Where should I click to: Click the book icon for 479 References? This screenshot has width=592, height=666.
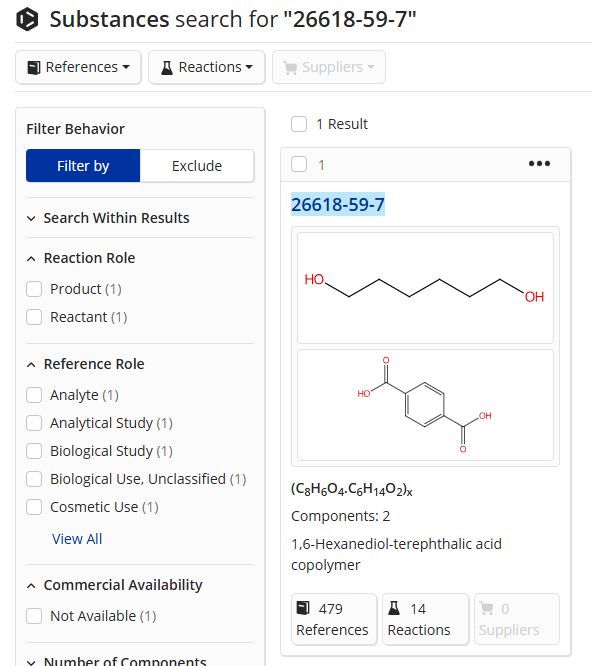(303, 608)
